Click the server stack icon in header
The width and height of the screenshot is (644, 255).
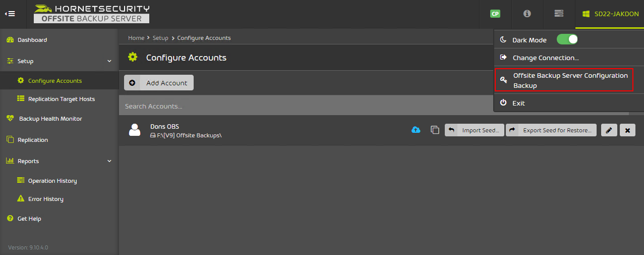point(559,14)
